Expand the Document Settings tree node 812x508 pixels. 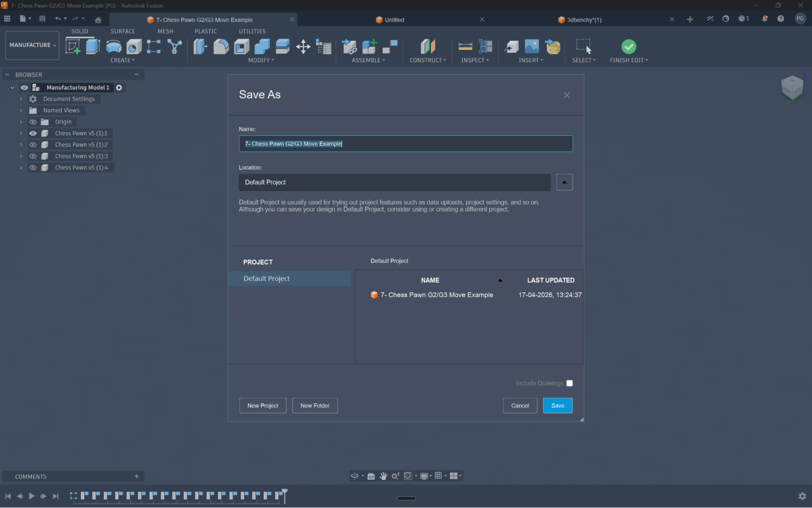21,99
